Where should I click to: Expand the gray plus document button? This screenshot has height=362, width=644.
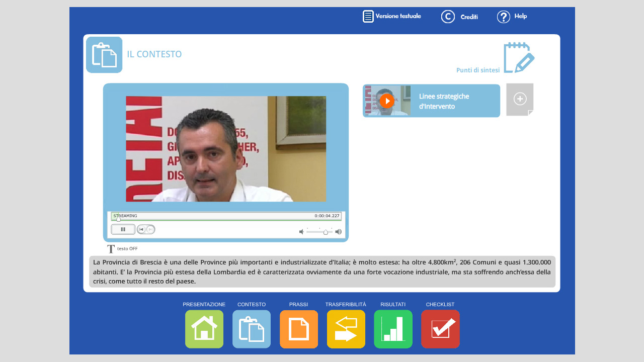[x=520, y=99]
